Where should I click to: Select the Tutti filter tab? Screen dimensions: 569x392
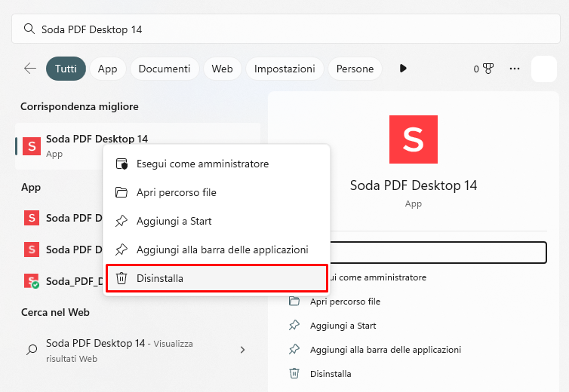tap(66, 69)
